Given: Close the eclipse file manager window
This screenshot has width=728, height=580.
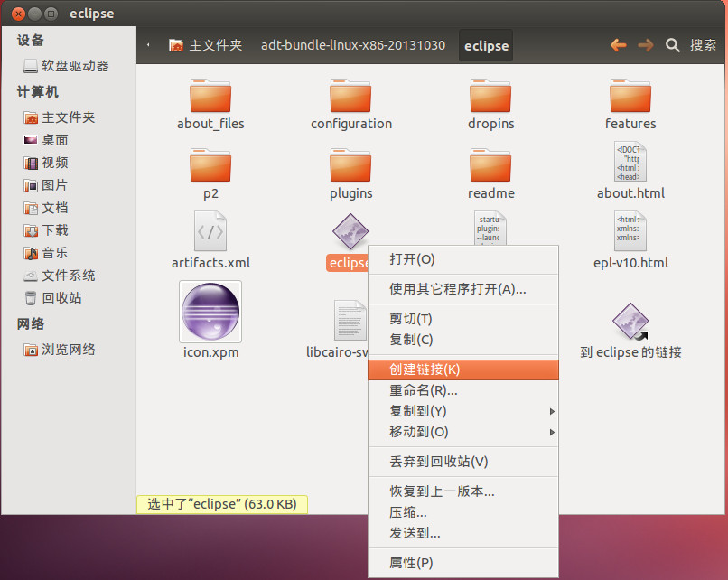Looking at the screenshot, I should [18, 14].
